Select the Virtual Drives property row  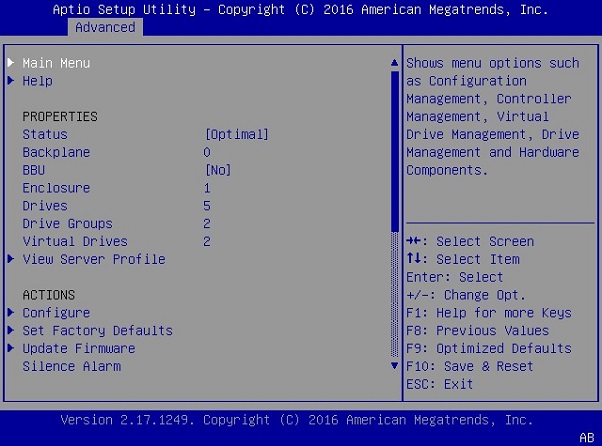click(x=75, y=241)
